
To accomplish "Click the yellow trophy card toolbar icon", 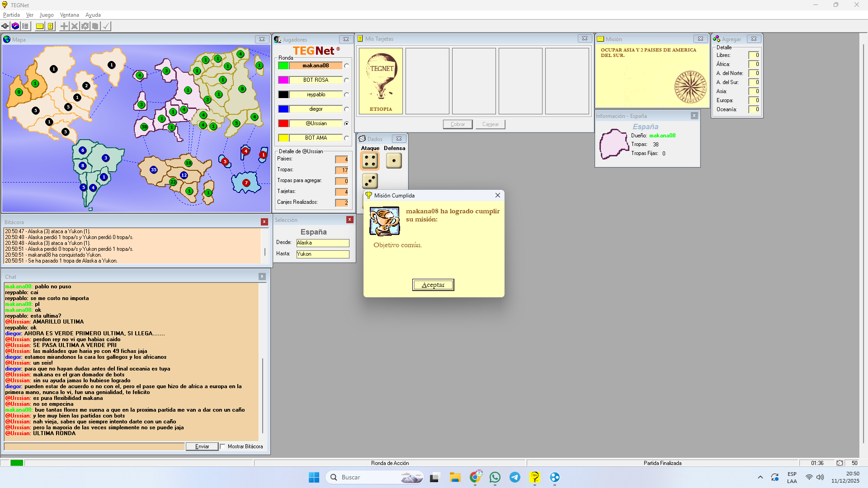I will coord(50,26).
